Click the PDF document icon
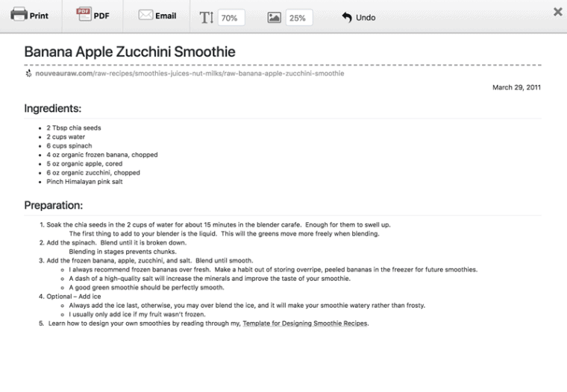This screenshot has height=392, width=567. point(83,15)
